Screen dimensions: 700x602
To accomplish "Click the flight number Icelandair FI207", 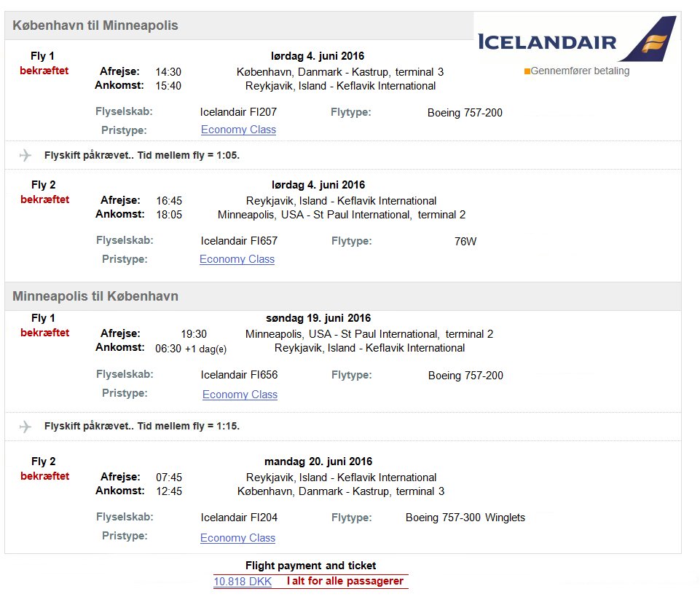I will tap(238, 112).
